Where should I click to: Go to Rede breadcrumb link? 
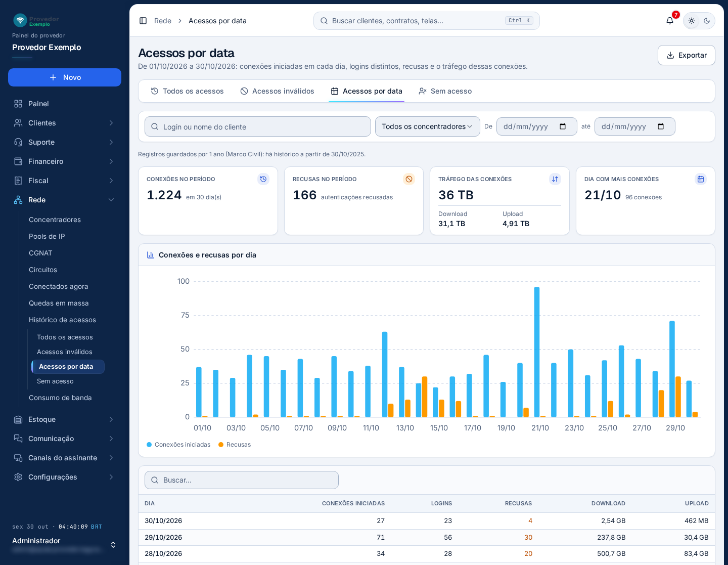coord(163,21)
